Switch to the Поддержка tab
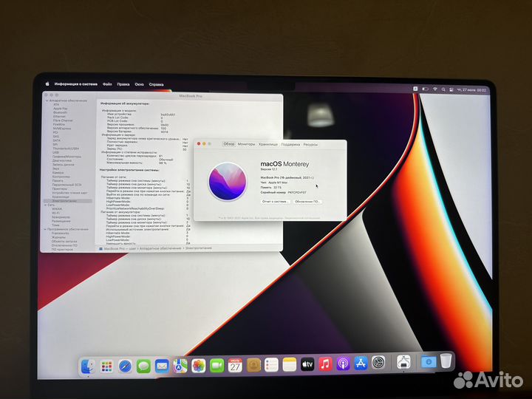The width and height of the screenshot is (532, 399). point(290,145)
